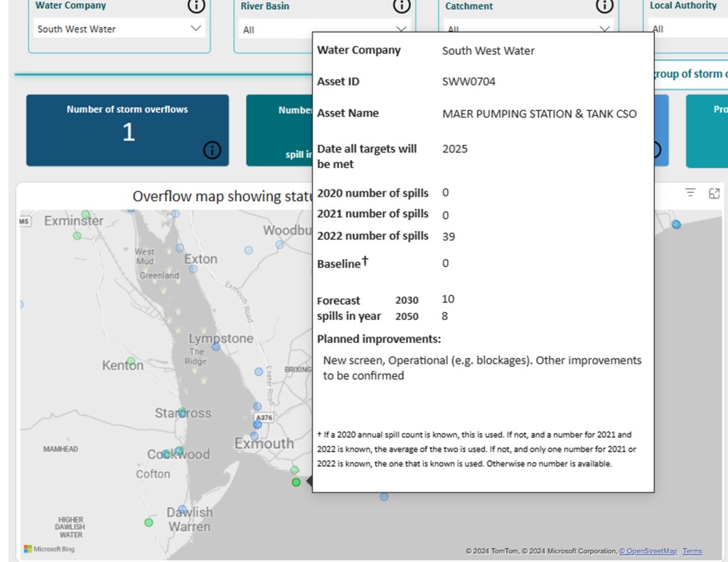Screen dimensions: 728x562
Task: Select the Number of storm overflows card
Action: tap(127, 130)
